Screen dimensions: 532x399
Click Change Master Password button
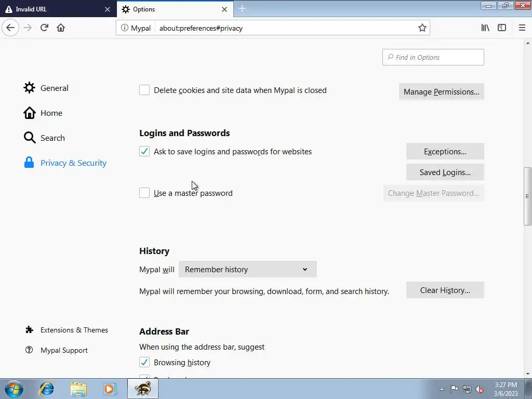pos(434,193)
